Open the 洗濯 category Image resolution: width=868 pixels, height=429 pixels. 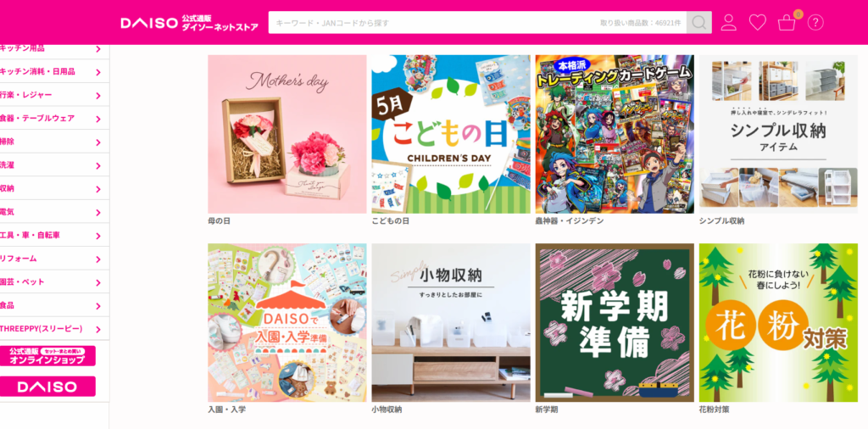[54, 165]
